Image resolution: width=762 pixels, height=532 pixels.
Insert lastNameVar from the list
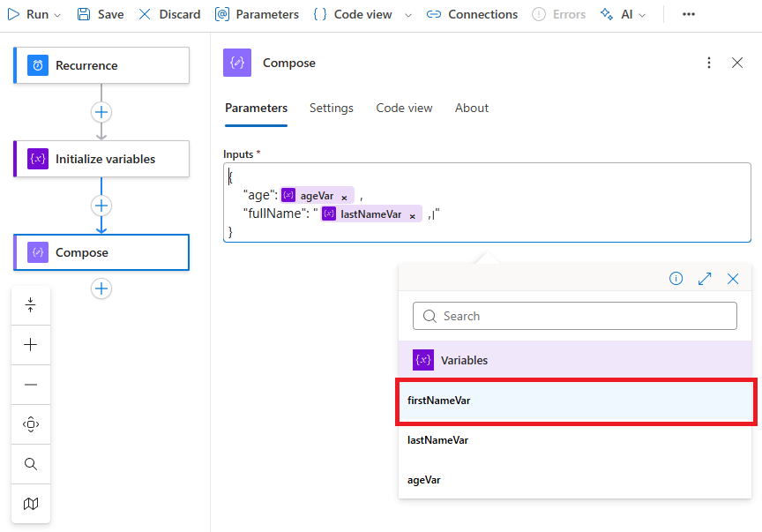[x=575, y=440]
